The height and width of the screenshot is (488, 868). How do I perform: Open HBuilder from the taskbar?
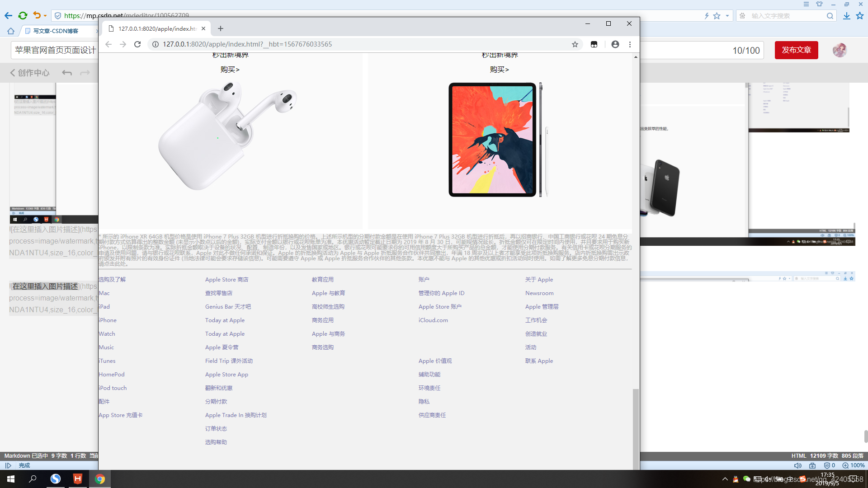pos(78,479)
